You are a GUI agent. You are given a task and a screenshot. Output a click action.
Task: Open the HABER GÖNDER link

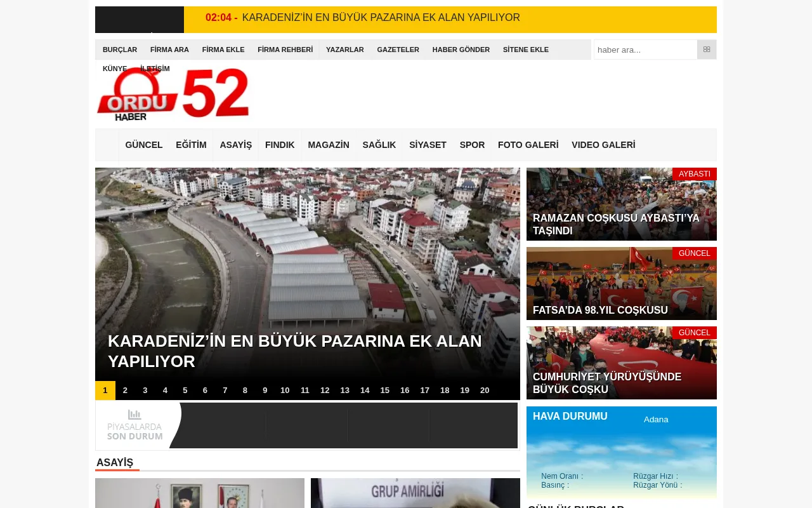[x=461, y=50]
